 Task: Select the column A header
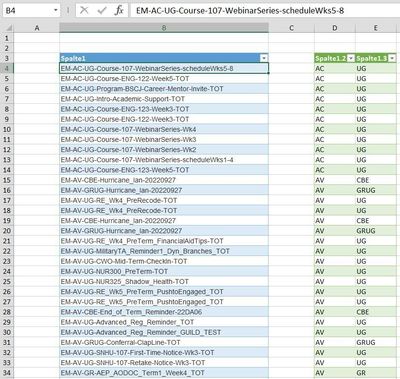tap(37, 28)
